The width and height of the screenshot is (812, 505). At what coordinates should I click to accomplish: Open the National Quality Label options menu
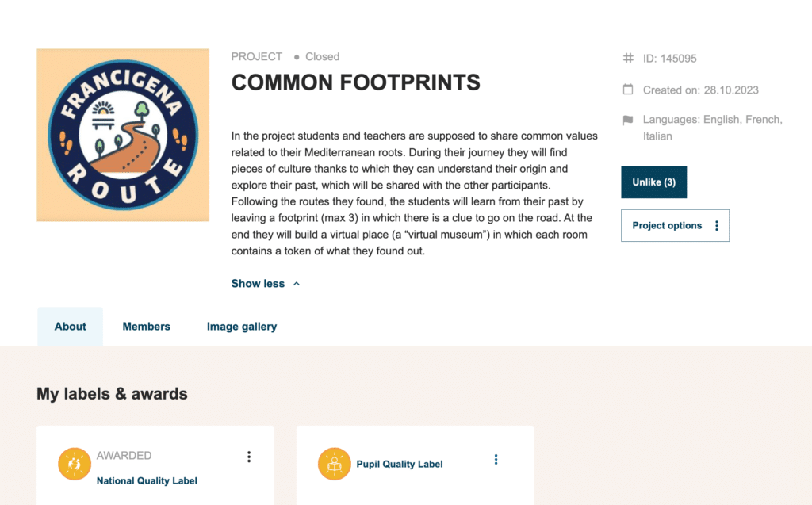pyautogui.click(x=249, y=457)
